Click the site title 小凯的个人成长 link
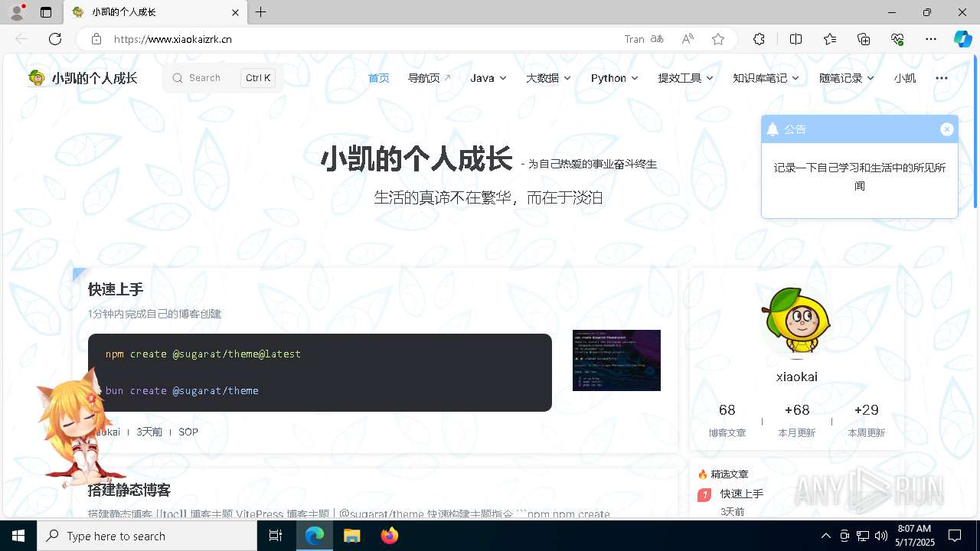Screen dimensions: 980x551 94,78
